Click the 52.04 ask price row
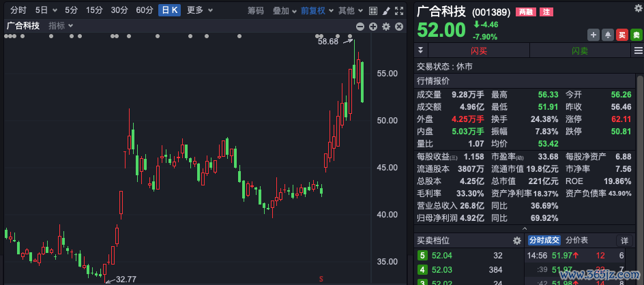Viewport: 644px width, 285px height. [x=468, y=256]
